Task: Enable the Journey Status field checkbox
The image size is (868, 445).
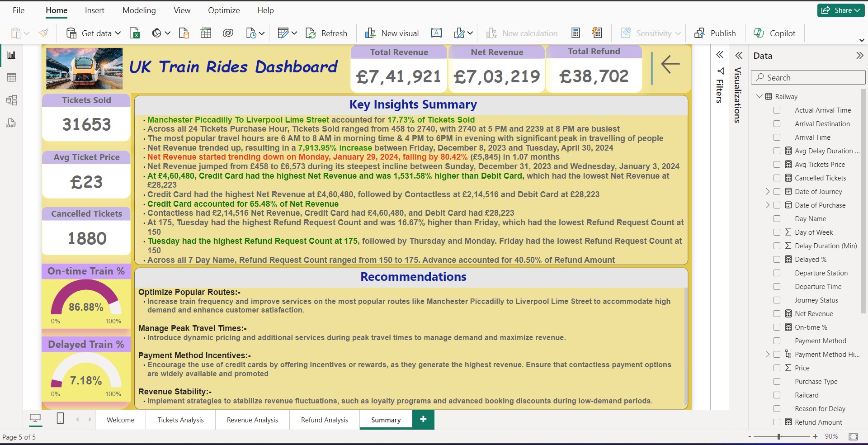Action: coord(777,300)
